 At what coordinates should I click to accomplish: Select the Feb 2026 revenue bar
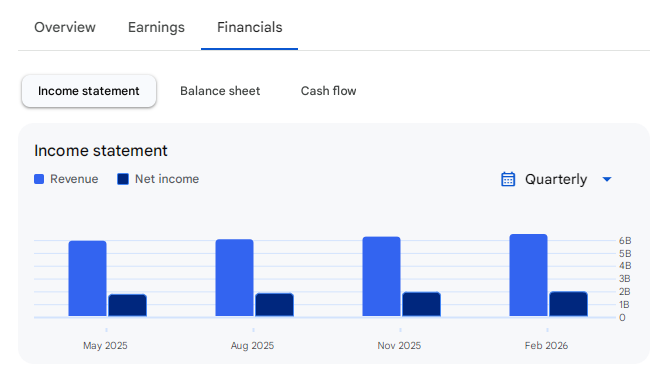[528, 275]
